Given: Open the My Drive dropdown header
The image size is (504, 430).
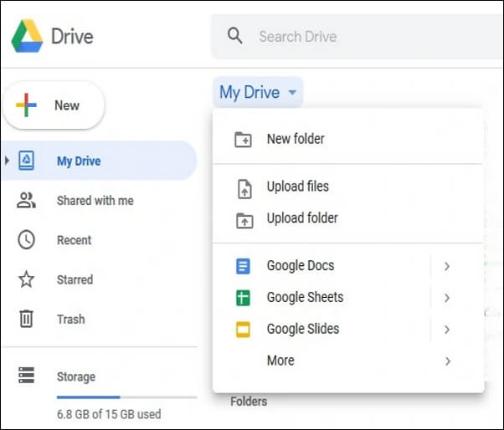Looking at the screenshot, I should pos(257,93).
